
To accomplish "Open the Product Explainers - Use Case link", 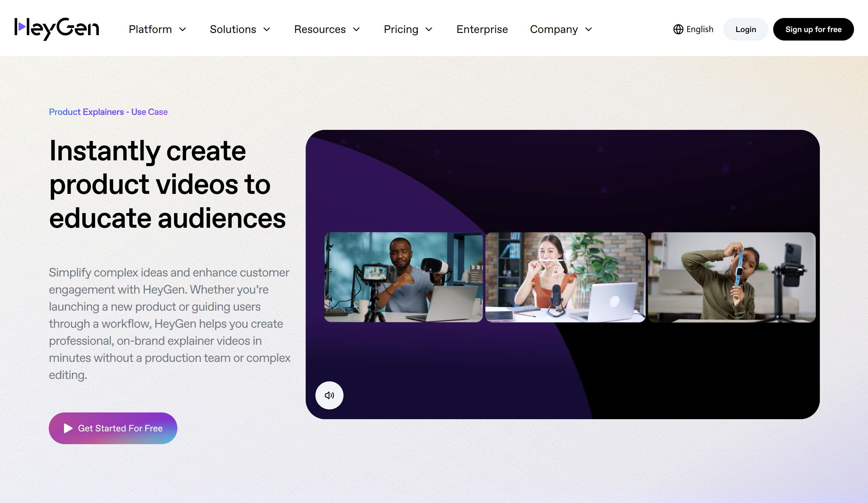I will pyautogui.click(x=108, y=112).
